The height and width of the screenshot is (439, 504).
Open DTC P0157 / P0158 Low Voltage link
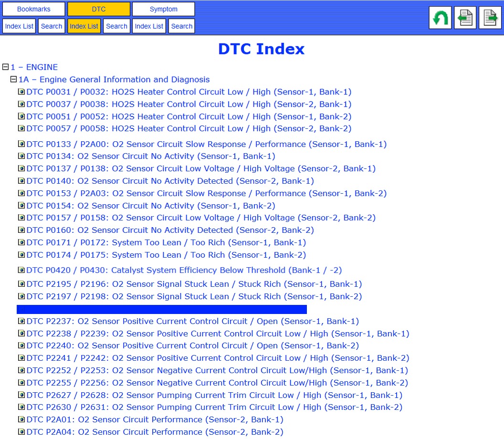click(x=201, y=218)
